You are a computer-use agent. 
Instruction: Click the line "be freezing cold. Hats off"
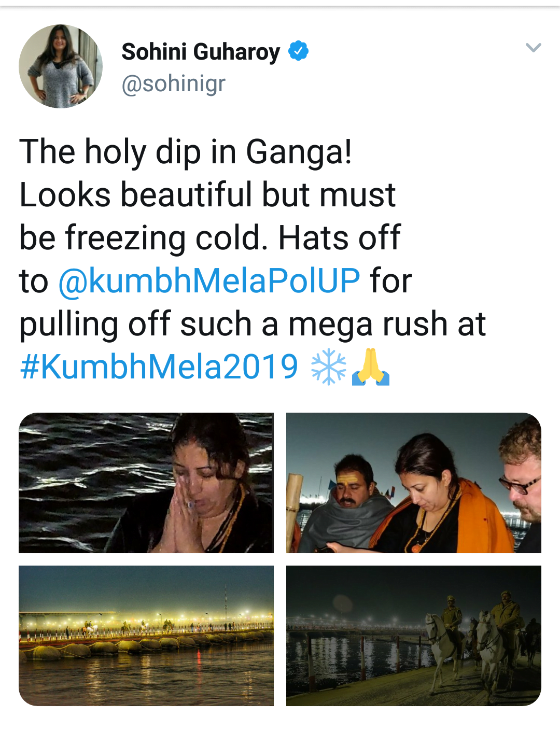[x=209, y=238]
